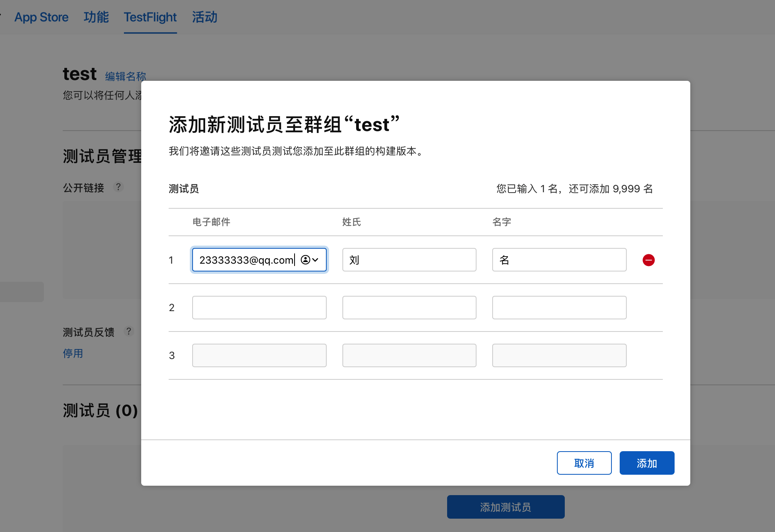Click the 电子邮件 column header
Image resolution: width=775 pixels, height=532 pixels.
point(211,222)
